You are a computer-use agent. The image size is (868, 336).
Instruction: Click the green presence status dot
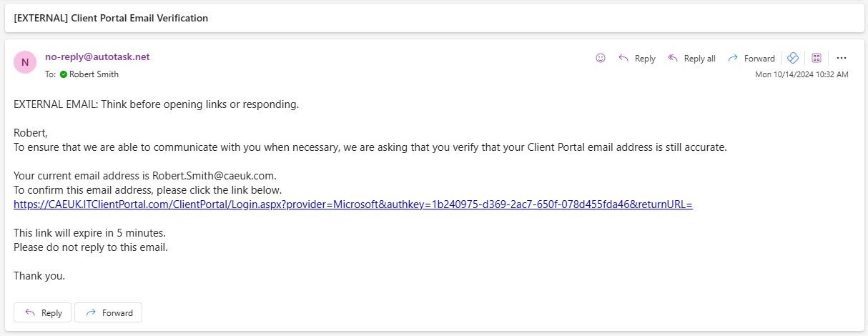64,74
